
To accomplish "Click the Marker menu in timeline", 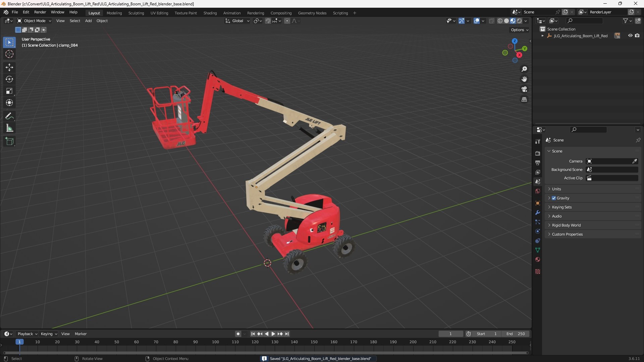I will coord(80,334).
